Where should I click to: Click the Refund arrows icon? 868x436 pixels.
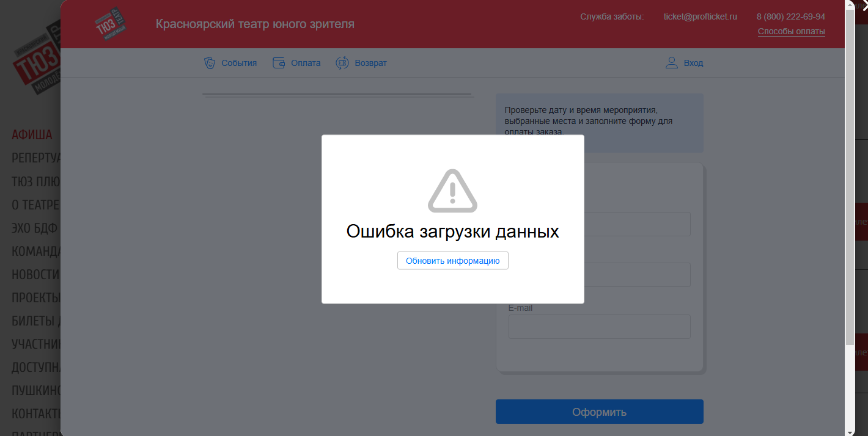tap(342, 63)
